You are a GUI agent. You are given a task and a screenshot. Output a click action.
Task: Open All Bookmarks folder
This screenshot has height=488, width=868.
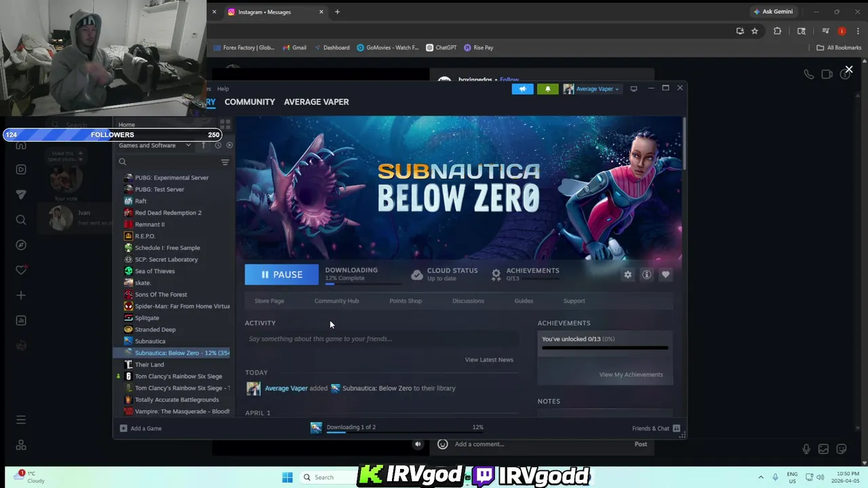point(839,47)
